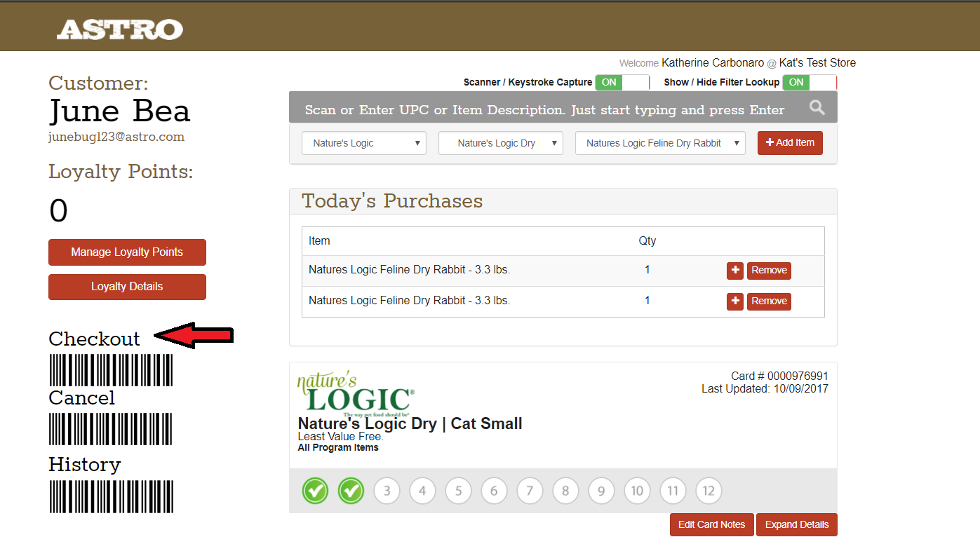The height and width of the screenshot is (551, 980).
Task: Click the first green checkmark stamp
Action: pyautogui.click(x=316, y=491)
